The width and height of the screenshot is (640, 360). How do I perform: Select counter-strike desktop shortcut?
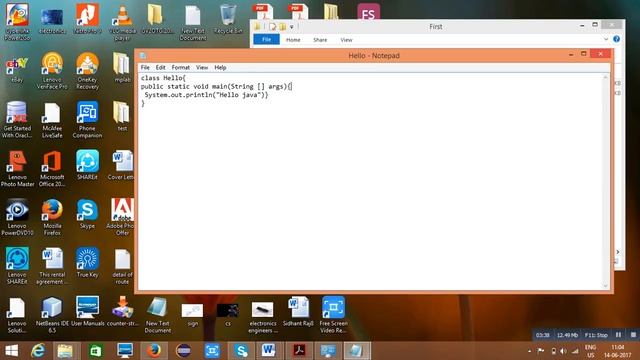122,311
